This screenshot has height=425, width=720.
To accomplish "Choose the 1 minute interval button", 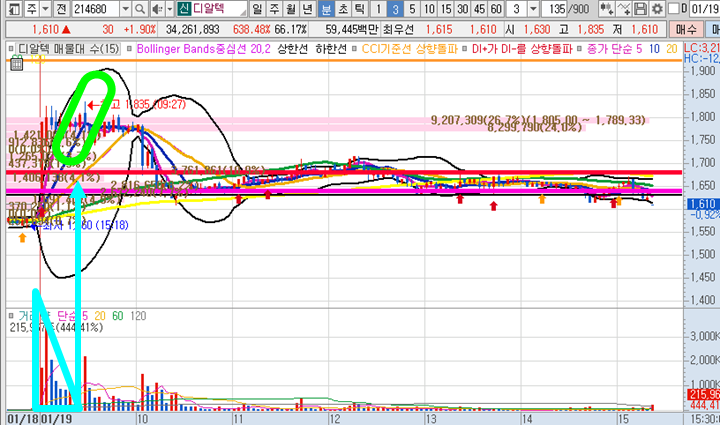I will coord(378,9).
